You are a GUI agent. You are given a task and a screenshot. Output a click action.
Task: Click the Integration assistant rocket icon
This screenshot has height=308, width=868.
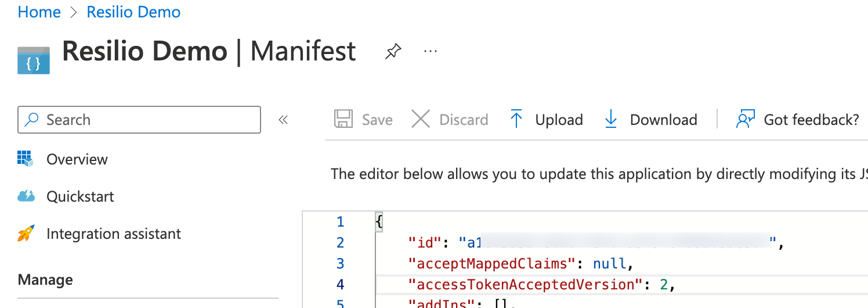tap(26, 234)
